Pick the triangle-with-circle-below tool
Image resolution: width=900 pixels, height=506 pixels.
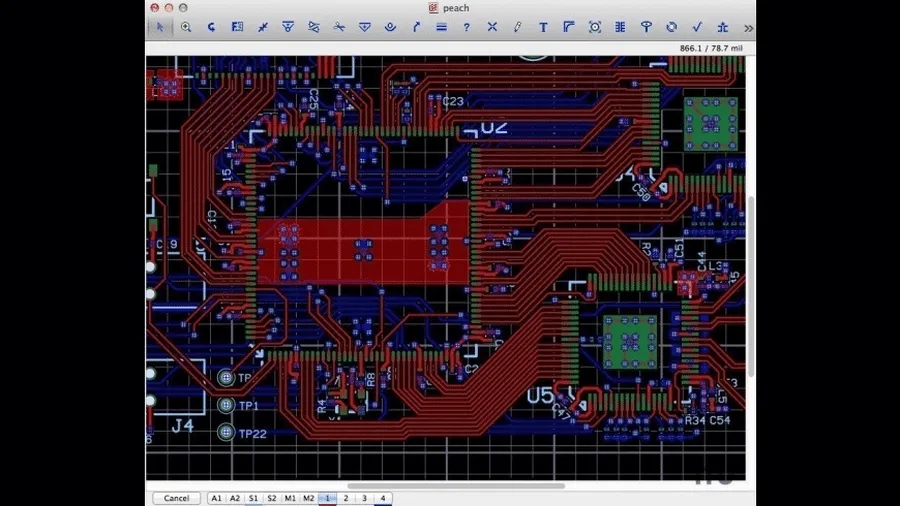coord(288,27)
